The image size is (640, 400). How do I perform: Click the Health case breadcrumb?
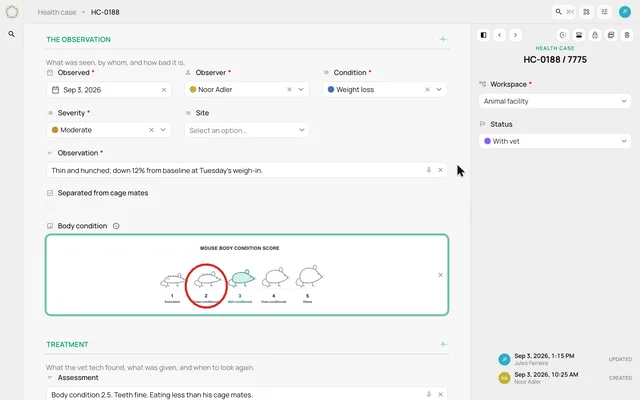pos(57,12)
